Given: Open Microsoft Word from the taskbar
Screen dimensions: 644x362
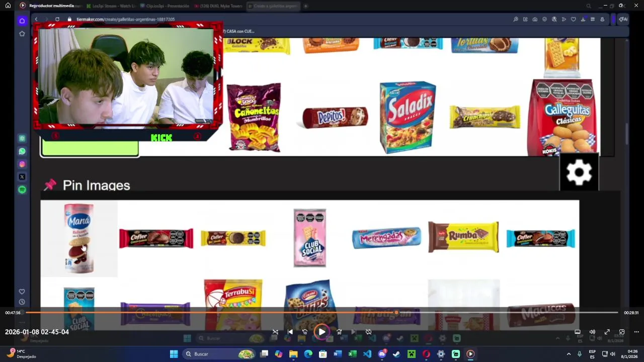Looking at the screenshot, I should (338, 354).
